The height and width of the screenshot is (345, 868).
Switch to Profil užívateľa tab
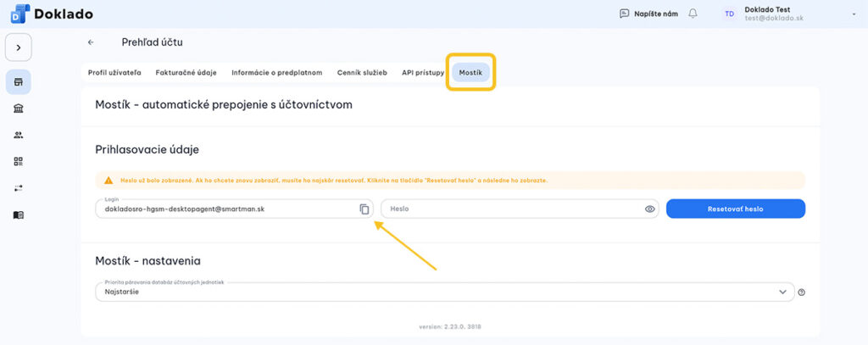point(114,73)
